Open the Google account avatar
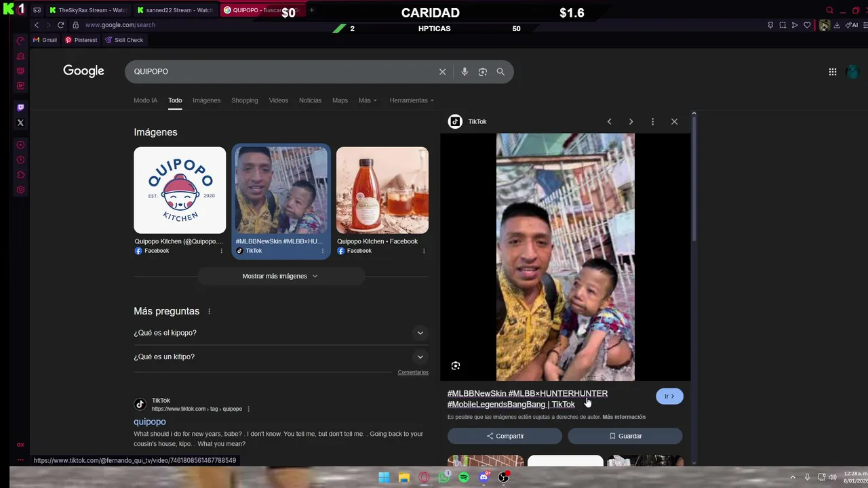The image size is (868, 488). 853,72
